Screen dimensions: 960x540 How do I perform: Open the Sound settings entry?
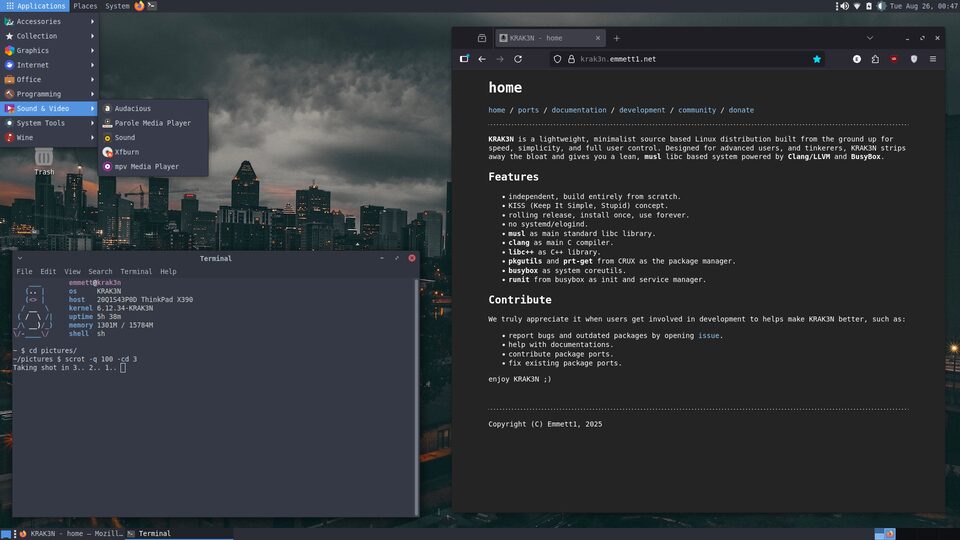click(x=153, y=138)
